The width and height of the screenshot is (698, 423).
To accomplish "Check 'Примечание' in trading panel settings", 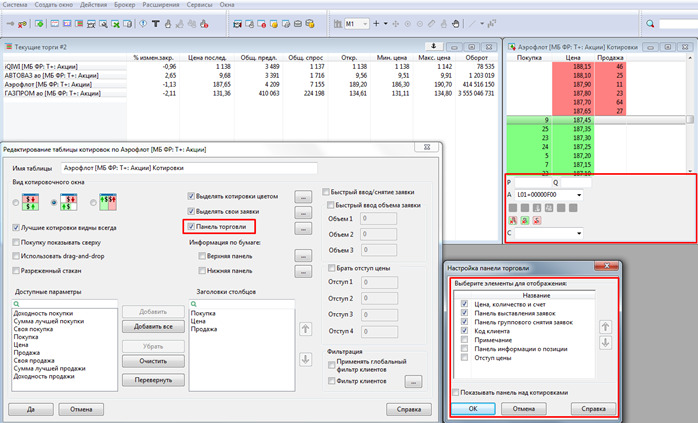I will pyautogui.click(x=464, y=340).
